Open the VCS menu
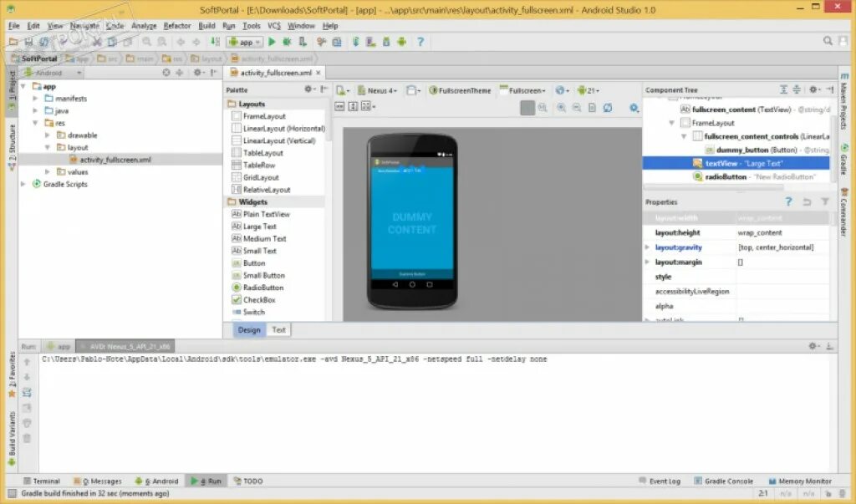Screen dimensions: 856x504 (274, 26)
